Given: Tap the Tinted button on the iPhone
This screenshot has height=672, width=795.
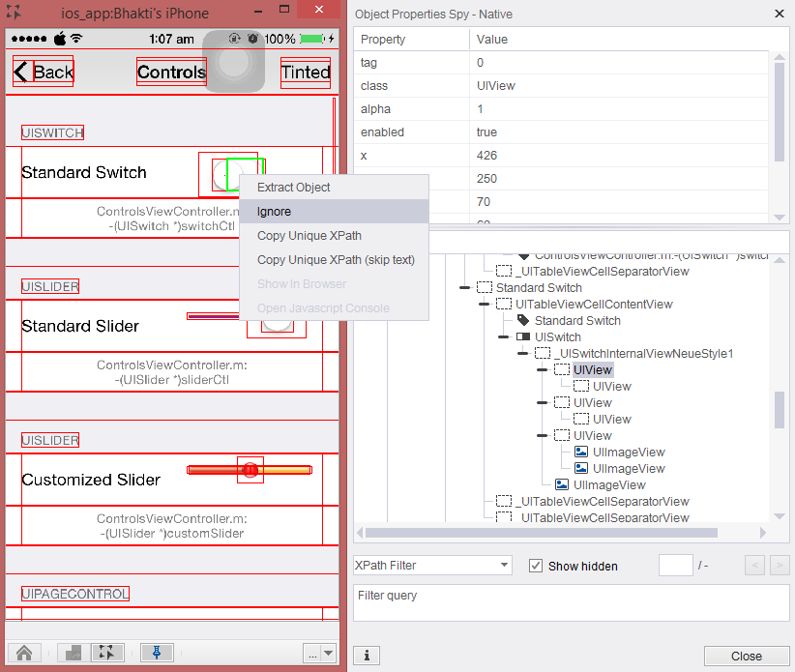Looking at the screenshot, I should pyautogui.click(x=306, y=72).
